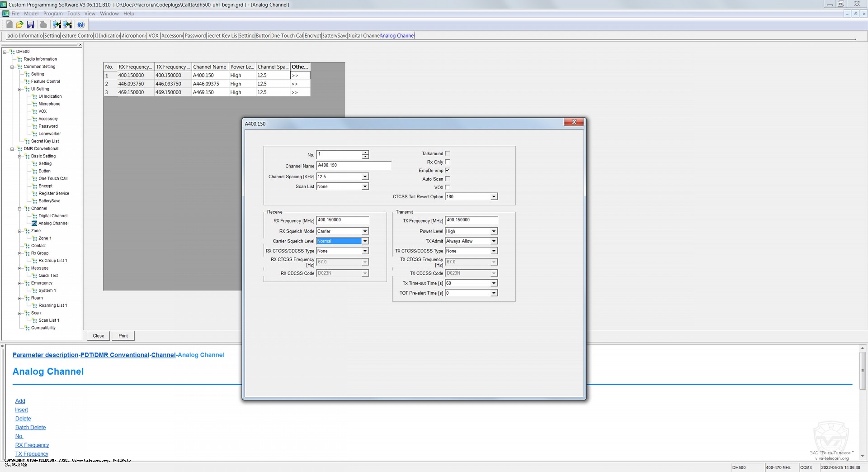
Task: Read from radio using the toolbar icon
Action: [x=57, y=24]
